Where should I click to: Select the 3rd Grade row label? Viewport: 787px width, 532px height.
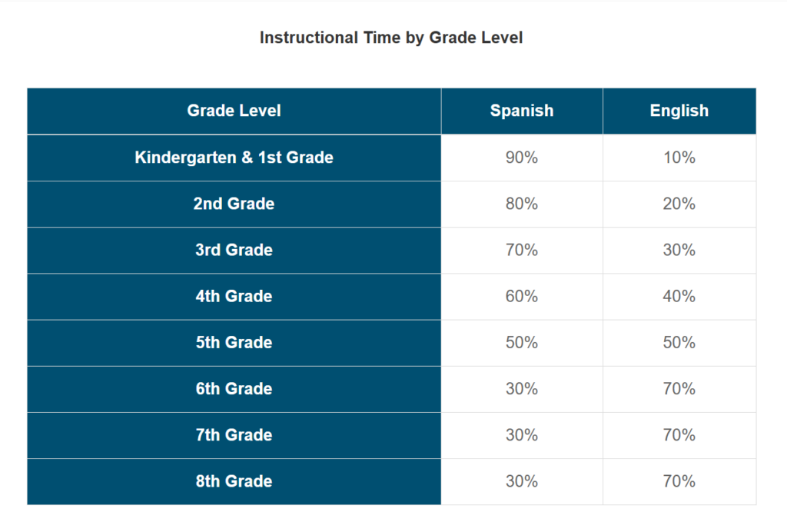tap(234, 250)
